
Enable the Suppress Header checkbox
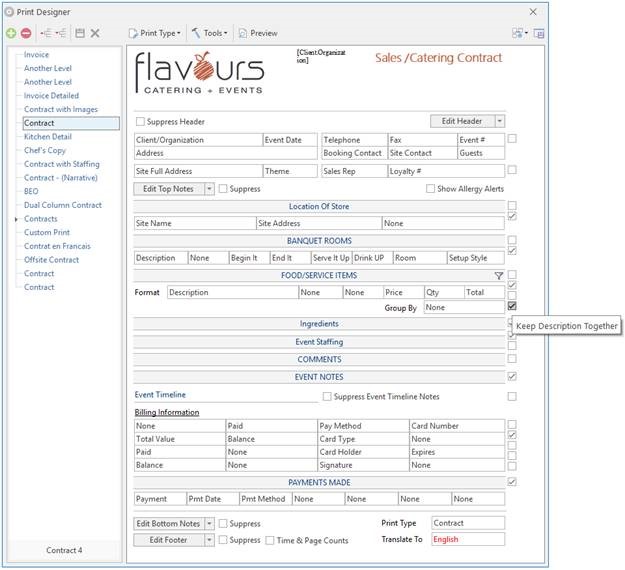tap(140, 122)
